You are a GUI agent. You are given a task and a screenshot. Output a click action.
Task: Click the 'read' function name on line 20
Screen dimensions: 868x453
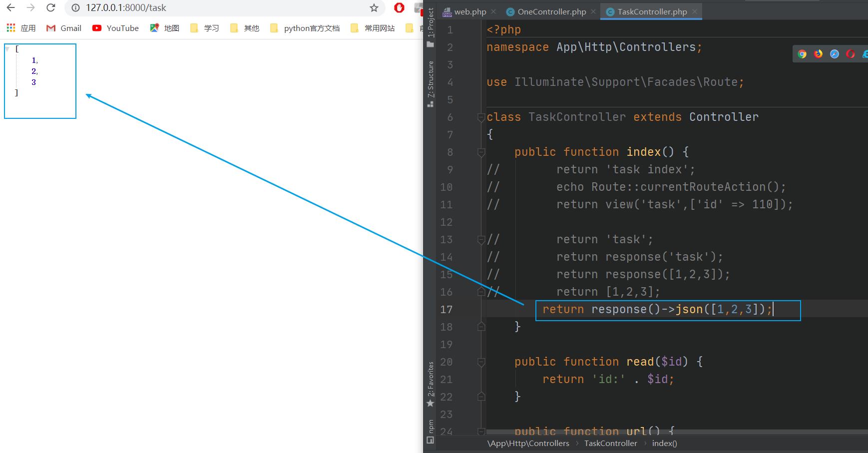pos(640,362)
